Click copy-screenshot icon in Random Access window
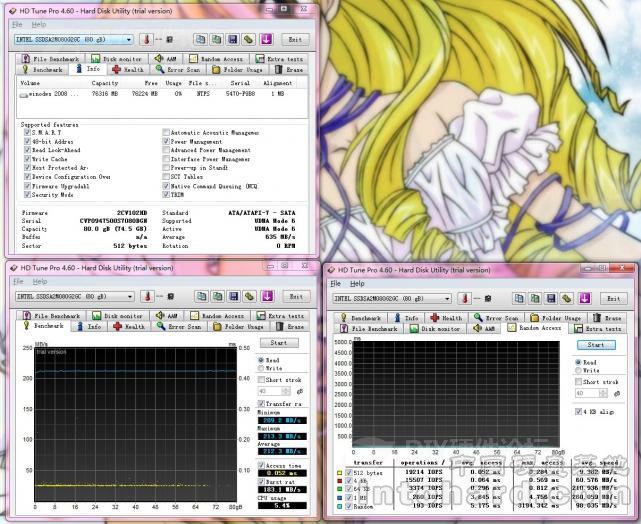Image resolution: width=641 pixels, height=524 pixels. click(x=535, y=298)
